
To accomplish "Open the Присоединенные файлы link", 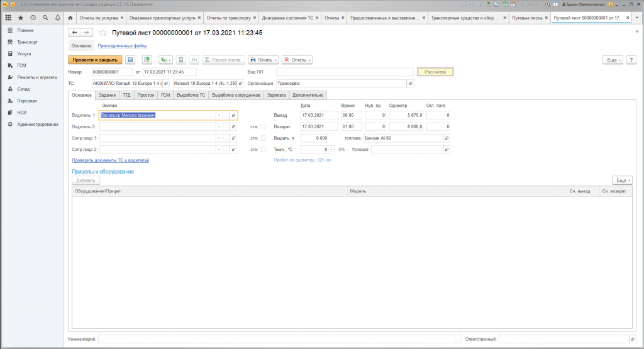I will click(123, 46).
